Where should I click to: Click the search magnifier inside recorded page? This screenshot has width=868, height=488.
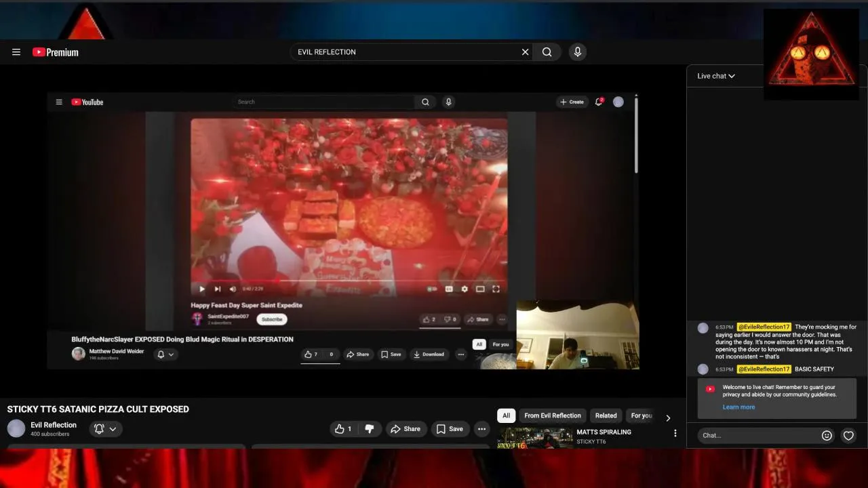click(425, 102)
